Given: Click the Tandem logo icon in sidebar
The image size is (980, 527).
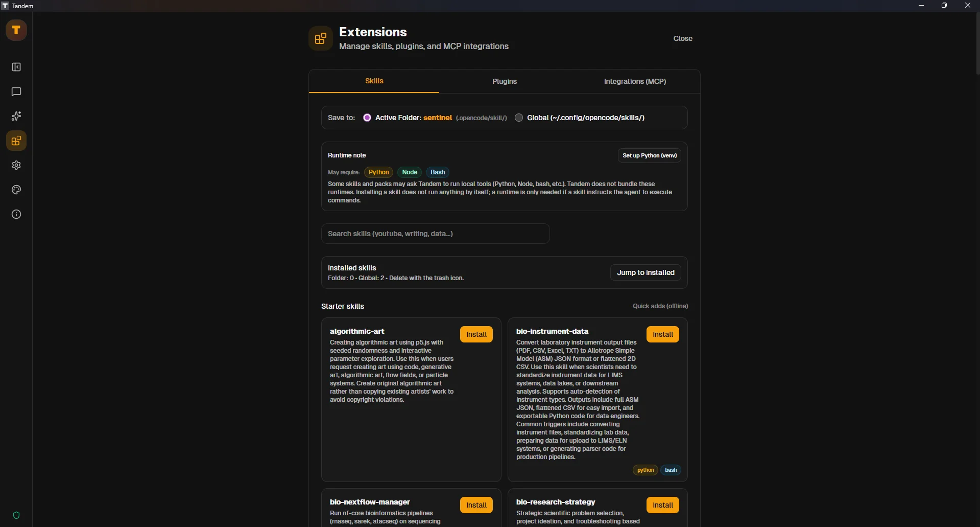Looking at the screenshot, I should pyautogui.click(x=16, y=30).
